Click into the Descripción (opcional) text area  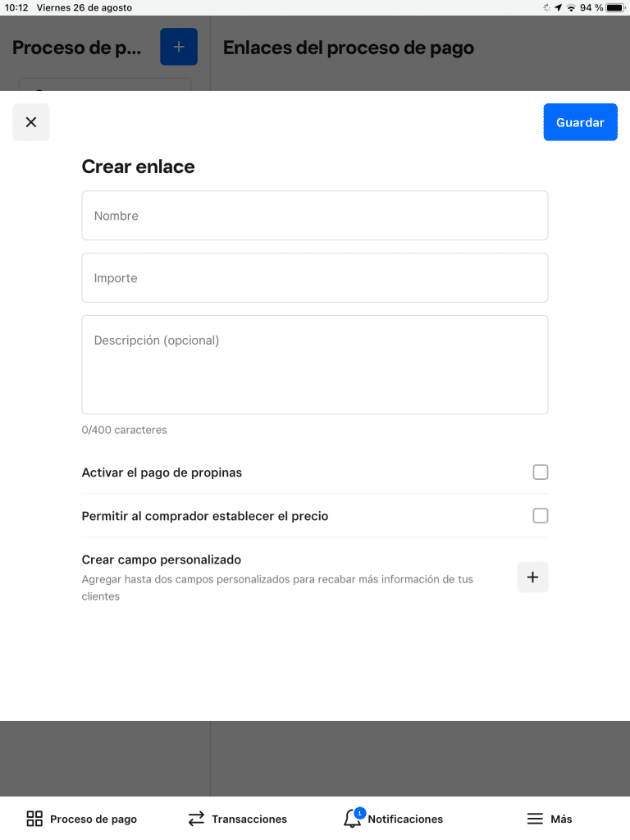coord(315,364)
